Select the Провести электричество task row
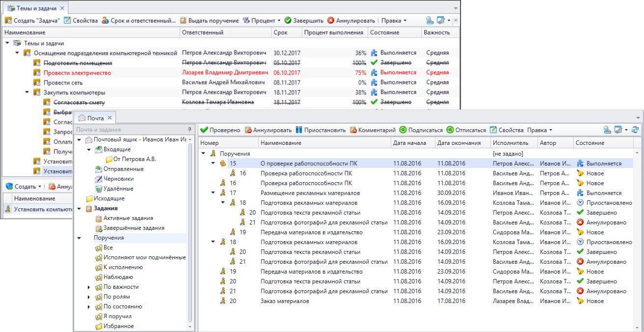This screenshot has width=644, height=332. pyautogui.click(x=231, y=73)
